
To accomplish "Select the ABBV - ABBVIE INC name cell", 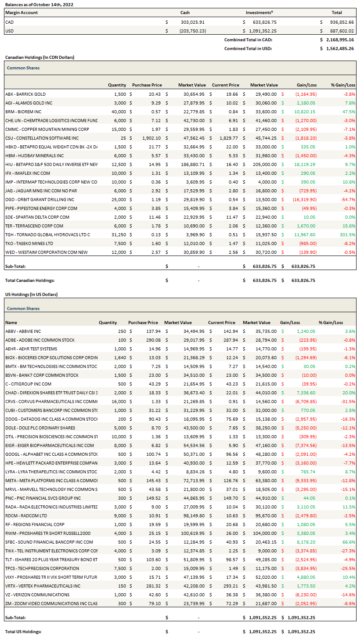I will tap(23, 331).
